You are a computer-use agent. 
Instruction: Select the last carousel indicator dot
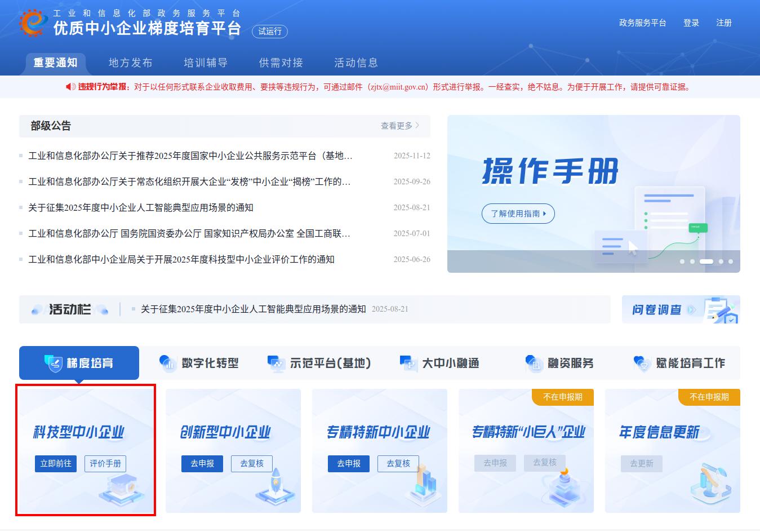coord(731,261)
